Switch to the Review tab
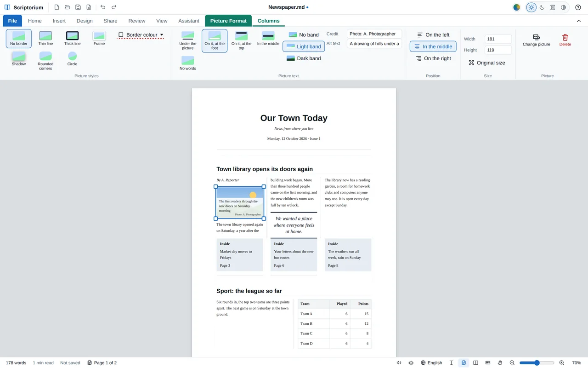 click(x=137, y=21)
